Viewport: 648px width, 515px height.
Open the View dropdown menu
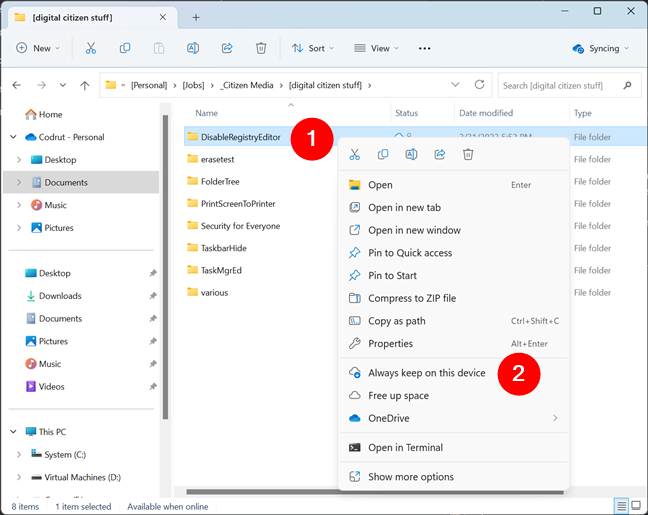pyautogui.click(x=377, y=48)
